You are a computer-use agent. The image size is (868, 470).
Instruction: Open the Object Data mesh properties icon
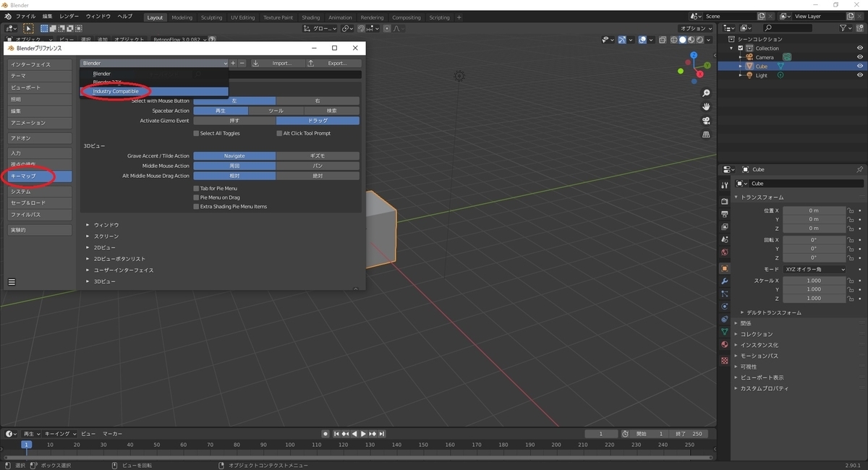725,332
